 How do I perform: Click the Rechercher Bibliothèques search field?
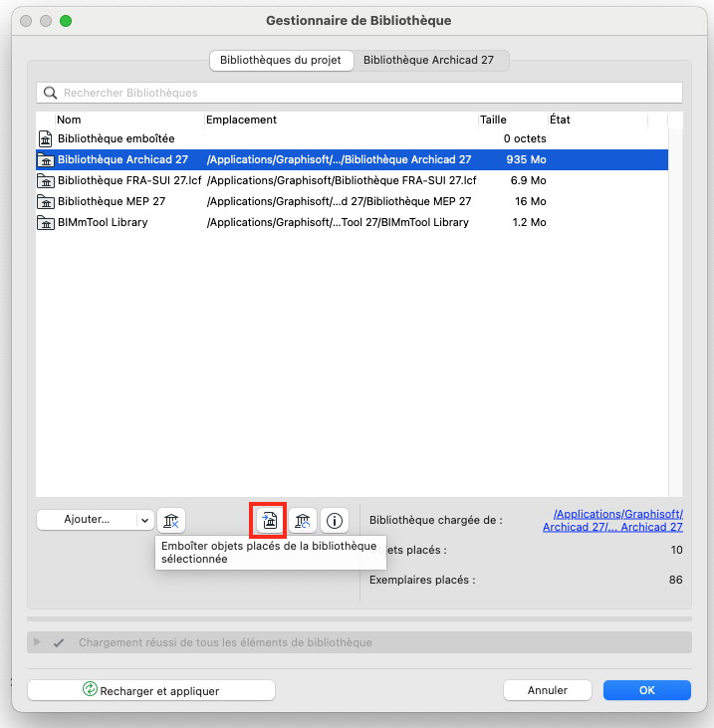[x=359, y=93]
